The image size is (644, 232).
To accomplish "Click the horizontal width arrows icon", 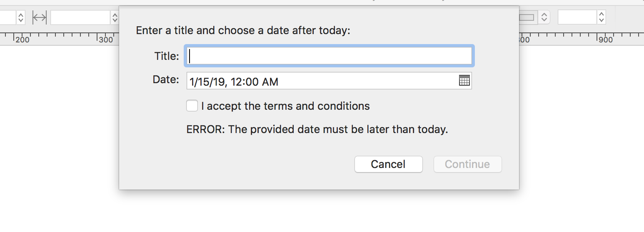I will click(x=40, y=17).
